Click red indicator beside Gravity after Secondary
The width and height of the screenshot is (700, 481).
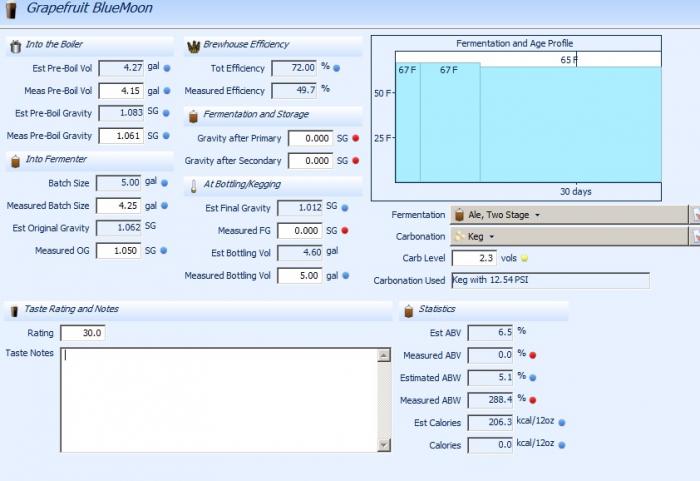(356, 161)
